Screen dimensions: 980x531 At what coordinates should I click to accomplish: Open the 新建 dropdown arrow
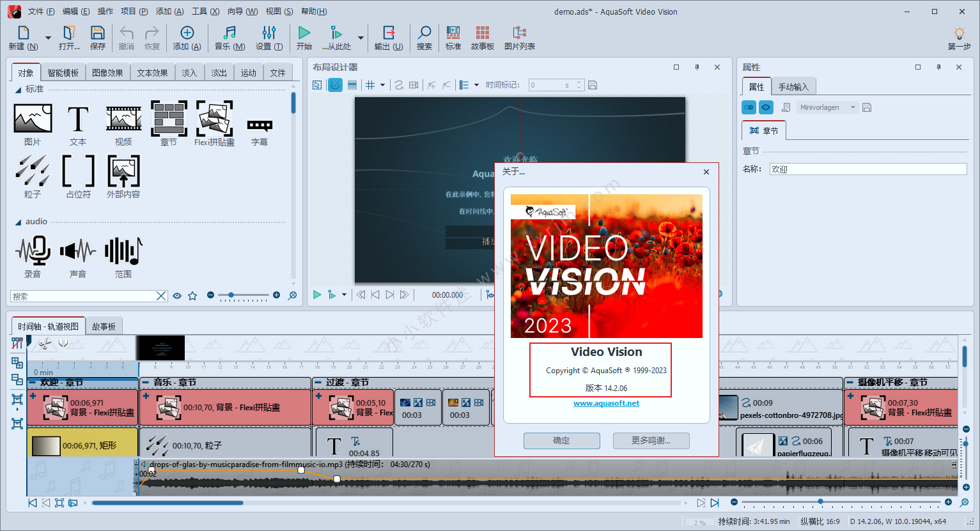[48, 38]
